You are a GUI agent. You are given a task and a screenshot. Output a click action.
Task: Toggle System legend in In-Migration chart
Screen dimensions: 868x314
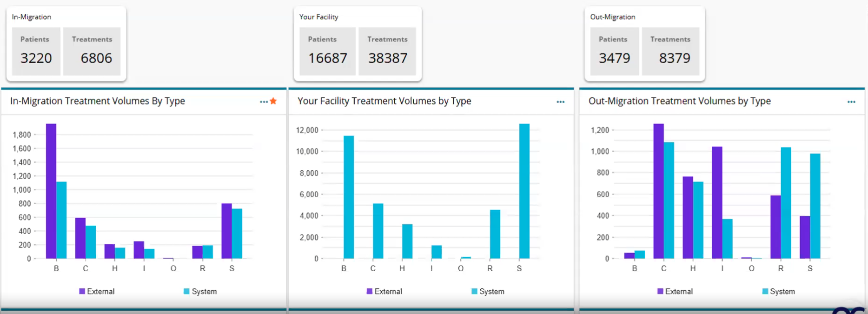200,291
